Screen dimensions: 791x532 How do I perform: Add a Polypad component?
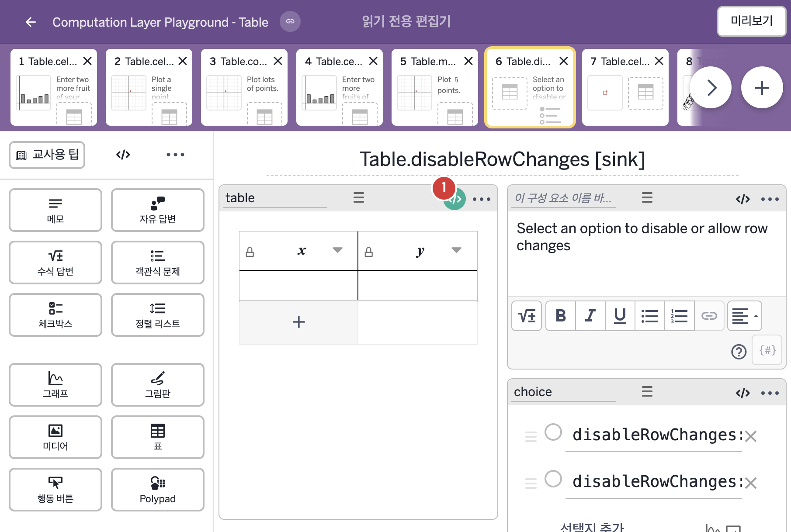pyautogui.click(x=158, y=490)
